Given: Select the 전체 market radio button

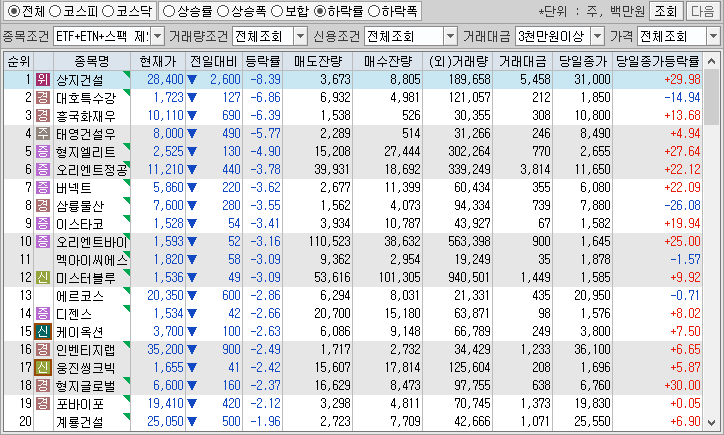Looking at the screenshot, I should (x=14, y=11).
